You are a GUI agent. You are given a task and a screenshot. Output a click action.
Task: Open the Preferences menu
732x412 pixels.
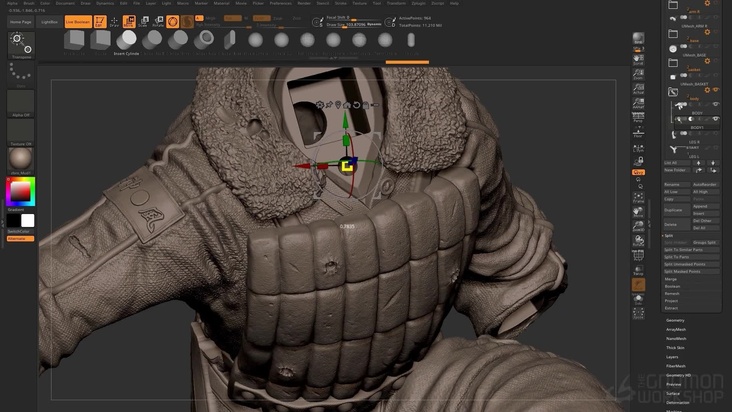point(281,3)
